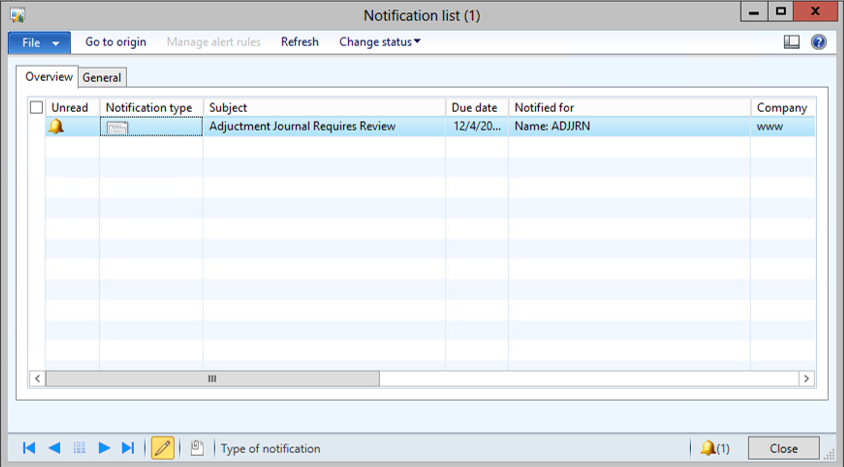This screenshot has width=844, height=467.
Task: Tick the select-all checkbox in grid header
Action: [37, 107]
